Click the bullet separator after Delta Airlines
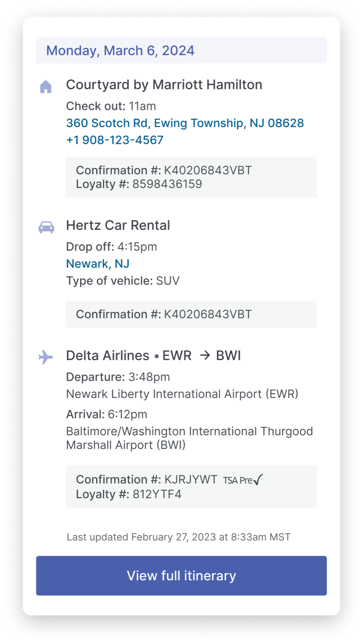The width and height of the screenshot is (363, 644). (x=156, y=356)
